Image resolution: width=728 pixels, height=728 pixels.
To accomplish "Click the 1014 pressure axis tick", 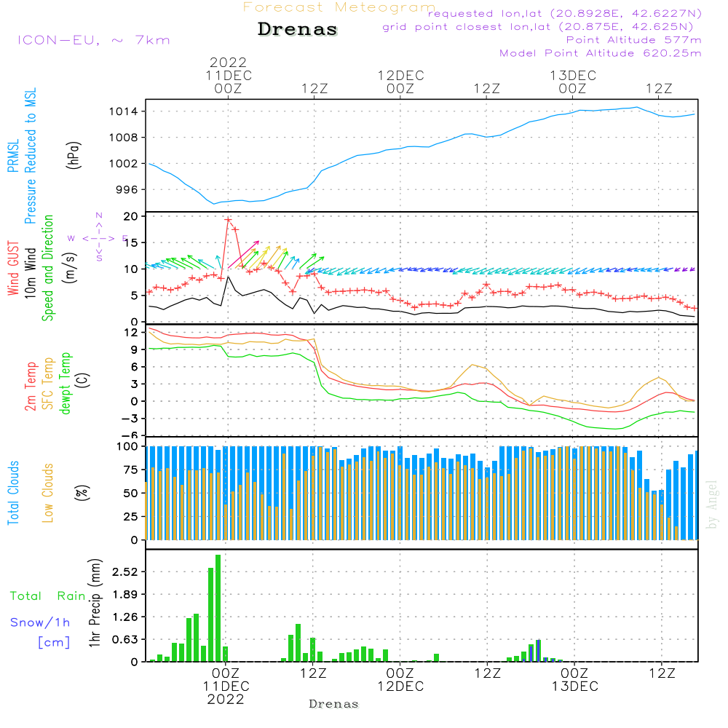I will 124,111.
